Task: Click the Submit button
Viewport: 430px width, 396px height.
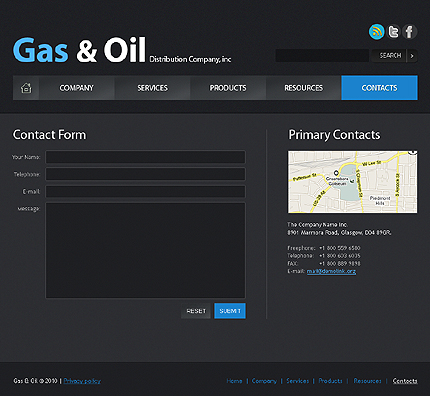Action: tap(230, 311)
